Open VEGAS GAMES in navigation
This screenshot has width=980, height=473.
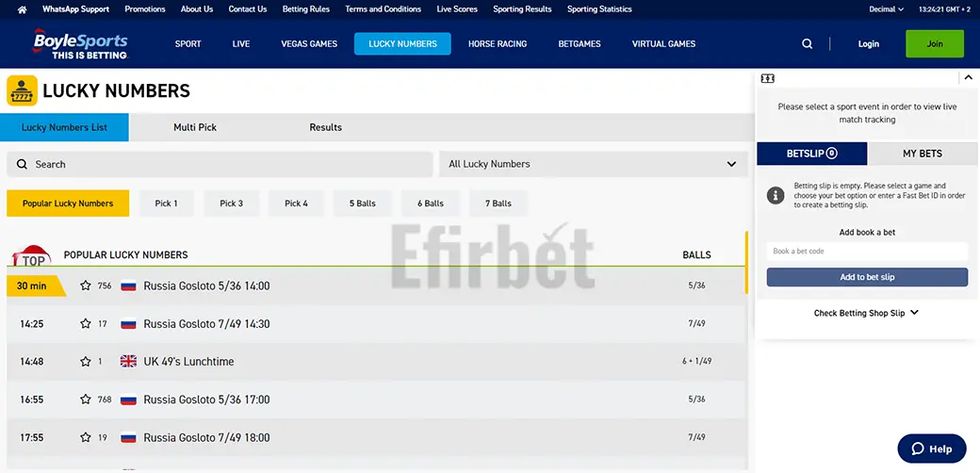tap(309, 43)
